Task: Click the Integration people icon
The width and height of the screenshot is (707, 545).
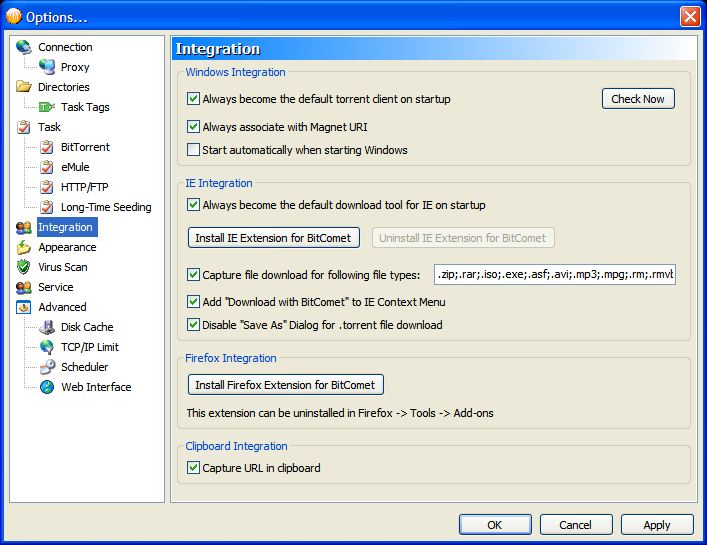Action: [23, 228]
